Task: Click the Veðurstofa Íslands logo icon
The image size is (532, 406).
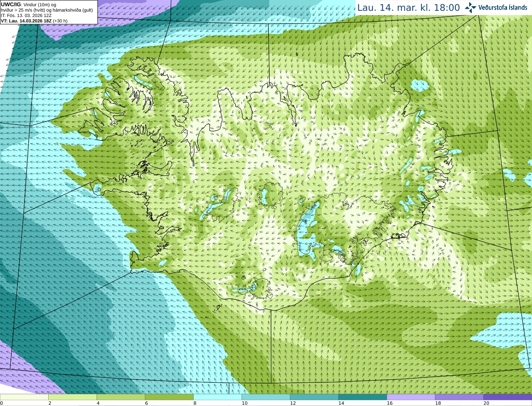Action: pyautogui.click(x=470, y=7)
